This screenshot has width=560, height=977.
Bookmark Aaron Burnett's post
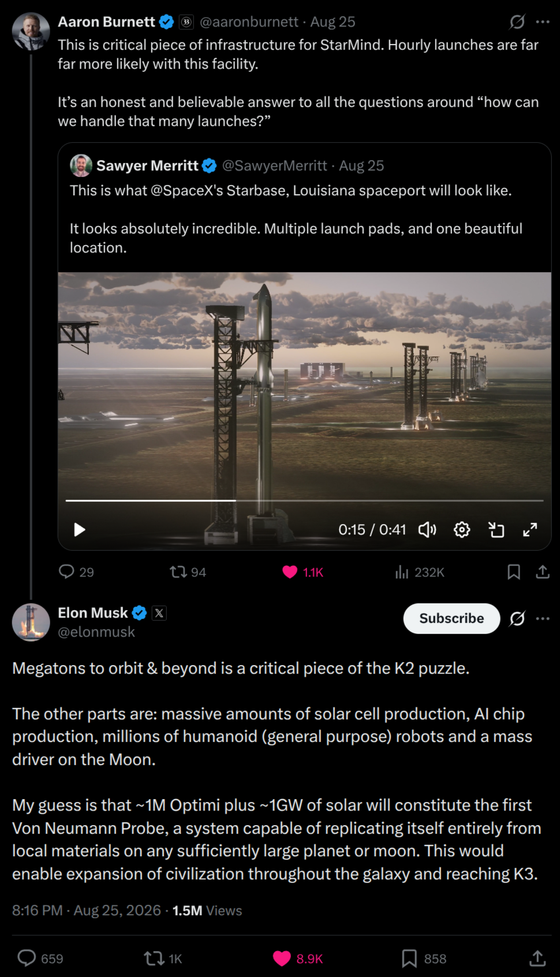(x=514, y=572)
